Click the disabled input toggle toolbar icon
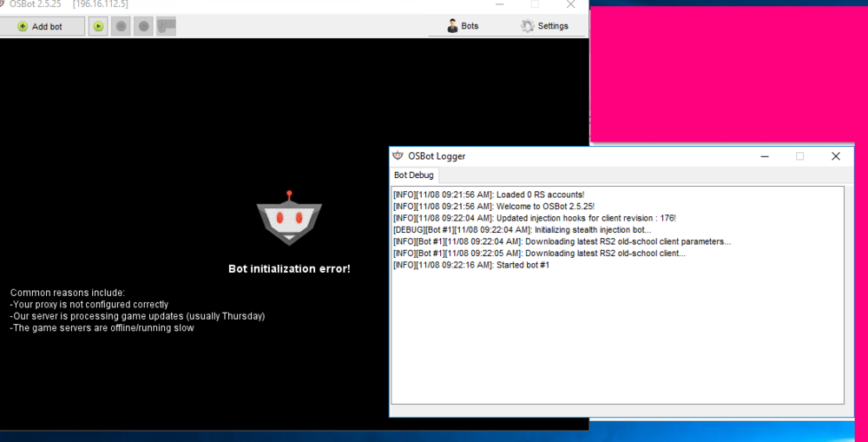 coord(166,26)
